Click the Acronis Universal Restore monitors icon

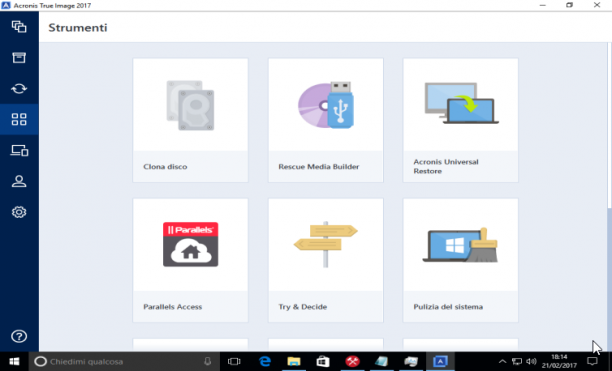click(x=461, y=103)
